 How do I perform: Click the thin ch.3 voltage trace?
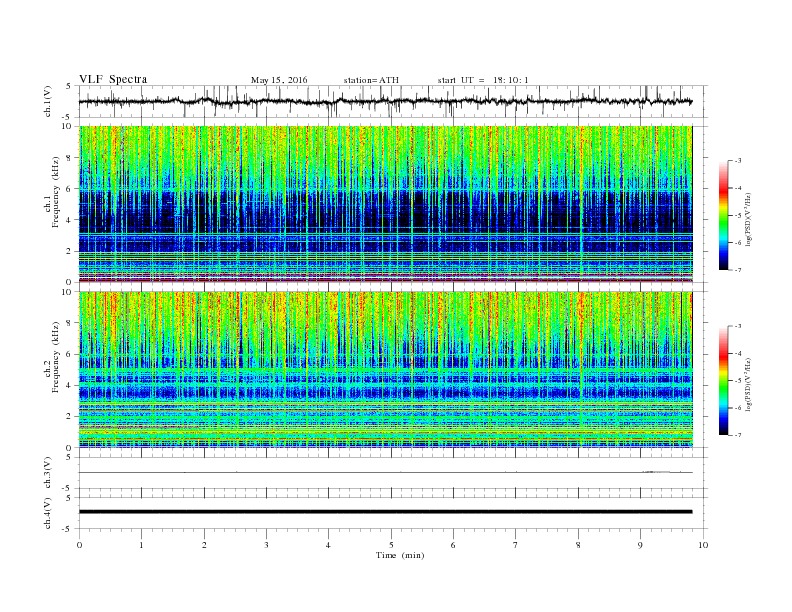[386, 473]
